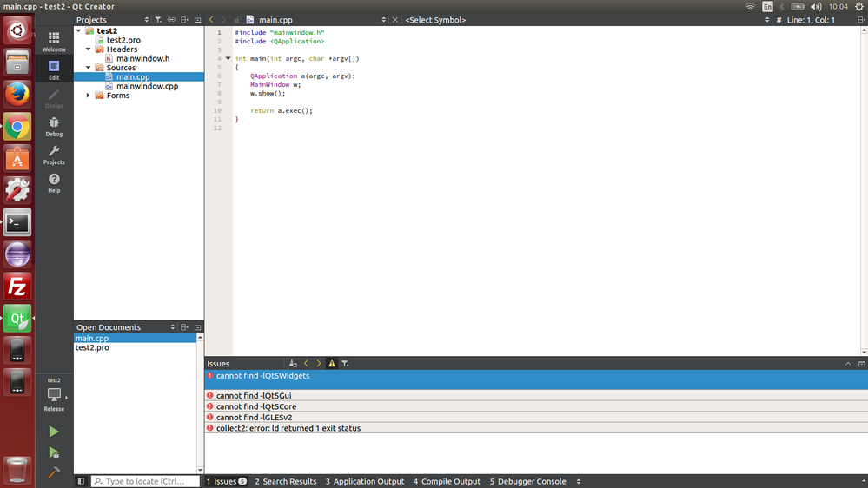Switch to Compile Output tab
The image size is (868, 488).
447,481
